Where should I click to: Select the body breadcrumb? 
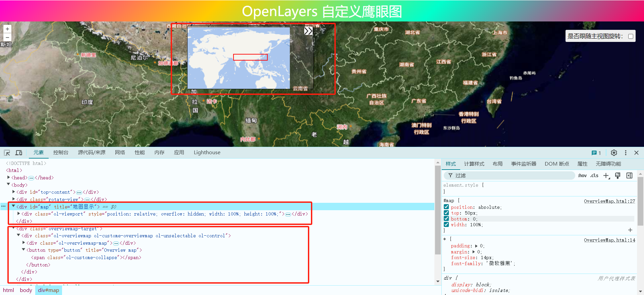[26, 290]
